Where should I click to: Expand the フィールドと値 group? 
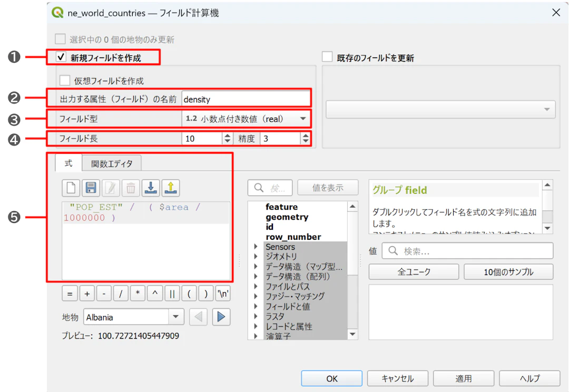pos(256,306)
